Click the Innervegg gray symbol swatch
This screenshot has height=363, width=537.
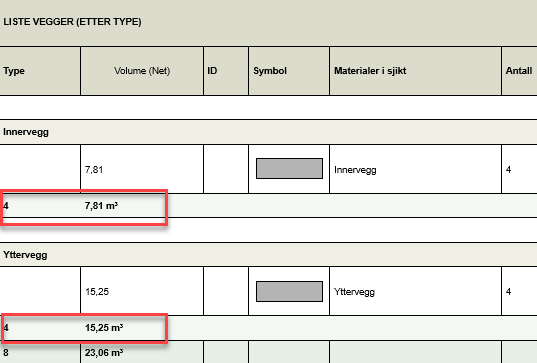289,168
